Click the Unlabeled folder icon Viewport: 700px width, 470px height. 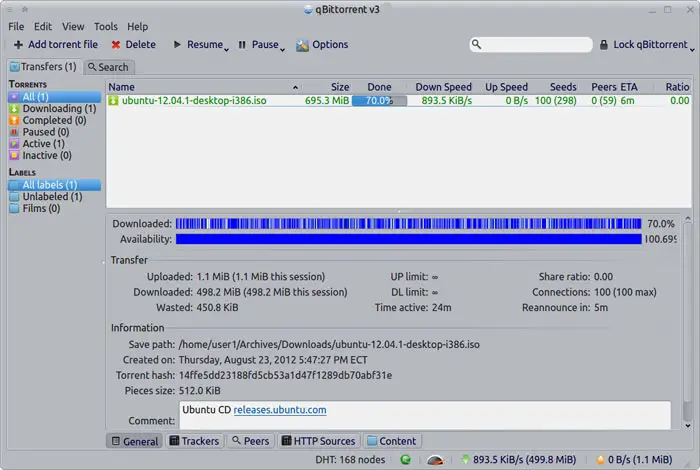click(14, 196)
